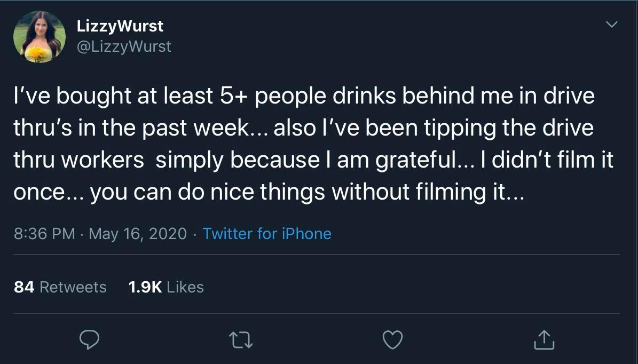The width and height of the screenshot is (638, 364).
Task: Like the tweet with the heart icon
Action: (393, 340)
